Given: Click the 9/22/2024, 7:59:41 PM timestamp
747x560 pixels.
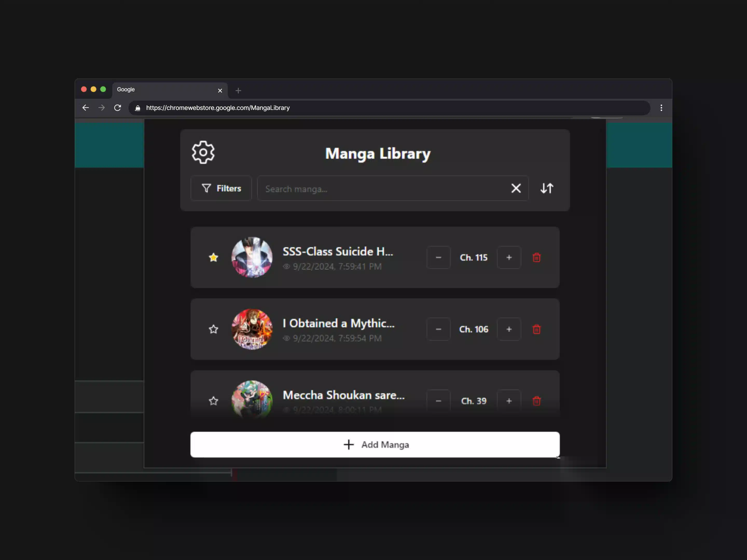Looking at the screenshot, I should (x=337, y=267).
